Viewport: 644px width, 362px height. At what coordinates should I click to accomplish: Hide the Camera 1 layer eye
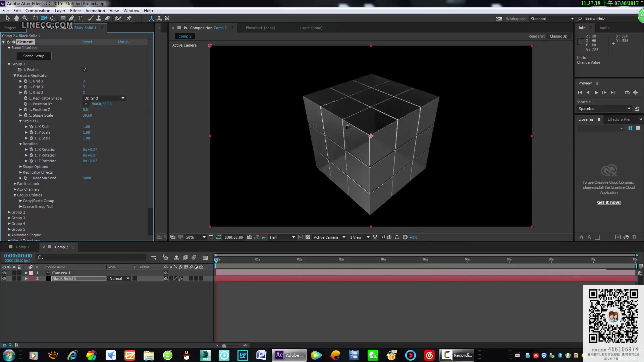pyautogui.click(x=4, y=273)
